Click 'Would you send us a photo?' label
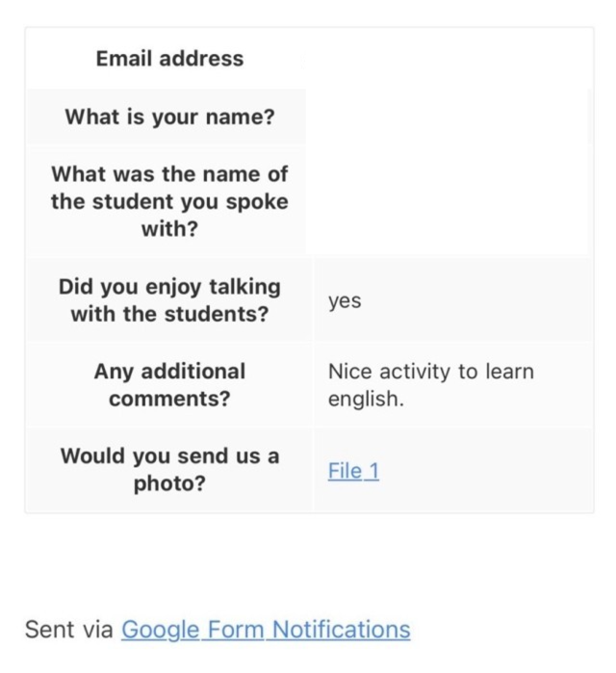616x673 pixels. click(169, 470)
